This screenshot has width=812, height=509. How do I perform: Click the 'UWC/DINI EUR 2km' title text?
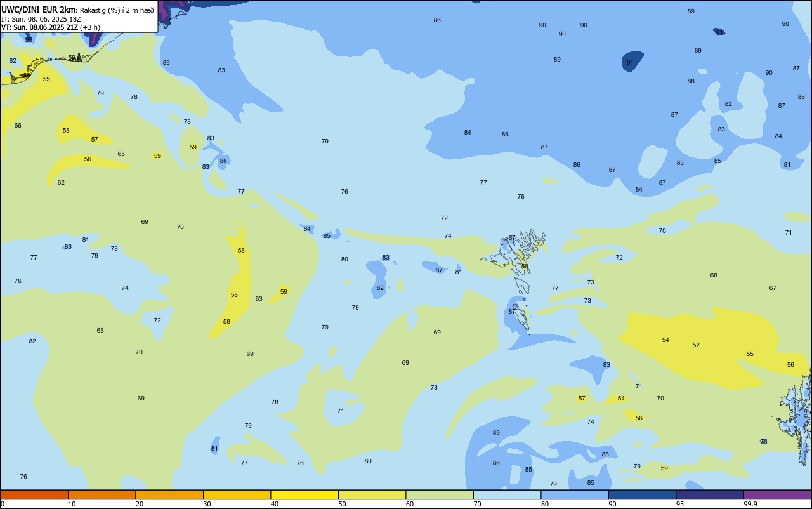(x=38, y=10)
